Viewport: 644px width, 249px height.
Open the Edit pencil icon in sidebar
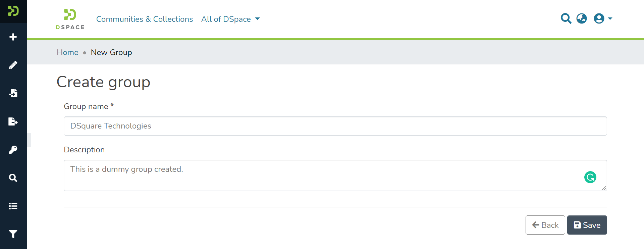click(13, 65)
